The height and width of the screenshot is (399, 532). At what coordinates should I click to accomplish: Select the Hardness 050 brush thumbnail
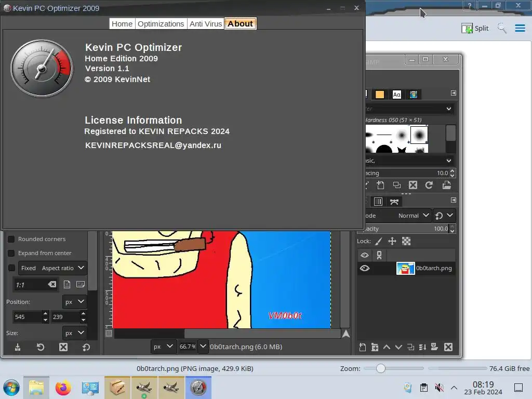pyautogui.click(x=419, y=135)
